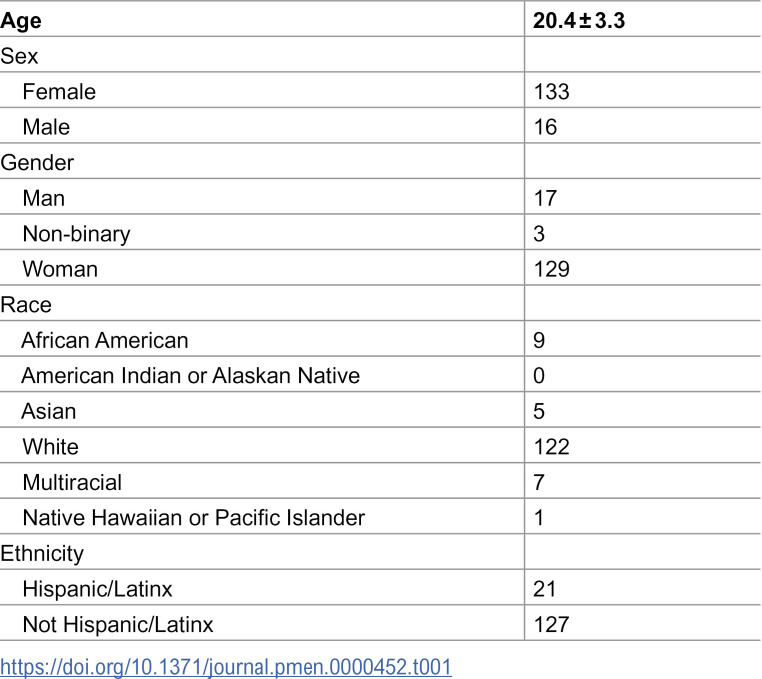This screenshot has width=762, height=679.
Task: Open the doi.org journal.pmen.0000452.t001 link
Action: [x=226, y=667]
